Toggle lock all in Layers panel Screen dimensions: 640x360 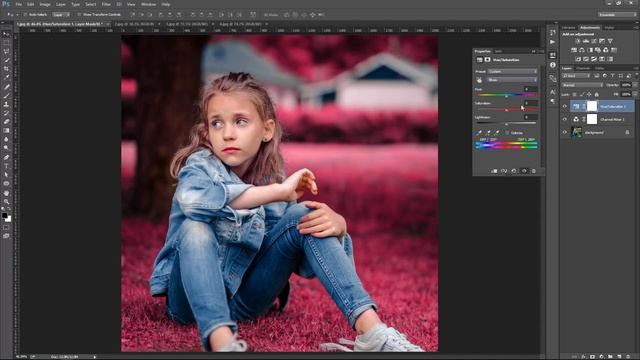pyautogui.click(x=596, y=94)
